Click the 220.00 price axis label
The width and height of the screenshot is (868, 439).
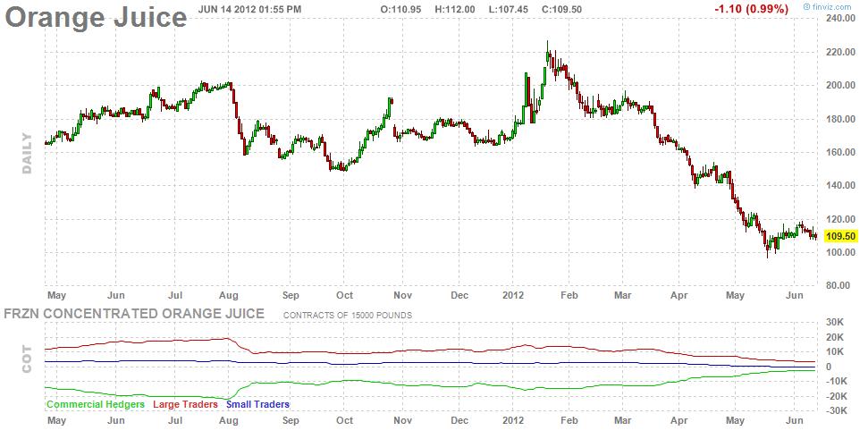(x=840, y=52)
